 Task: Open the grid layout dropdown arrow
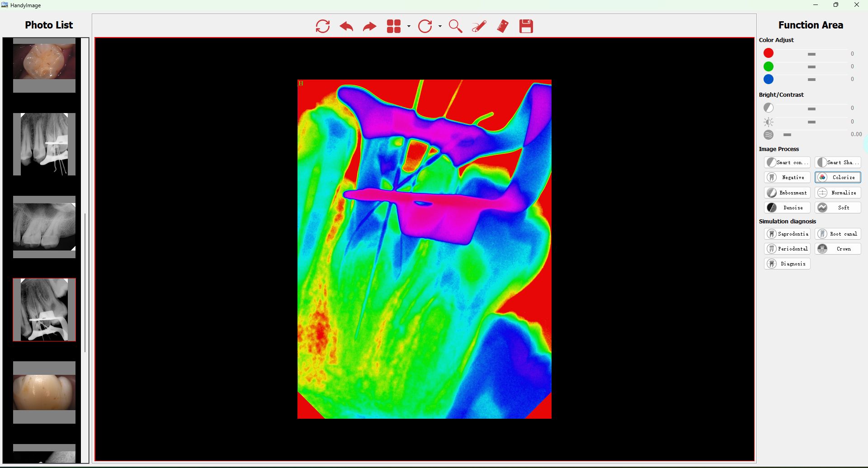tap(409, 26)
